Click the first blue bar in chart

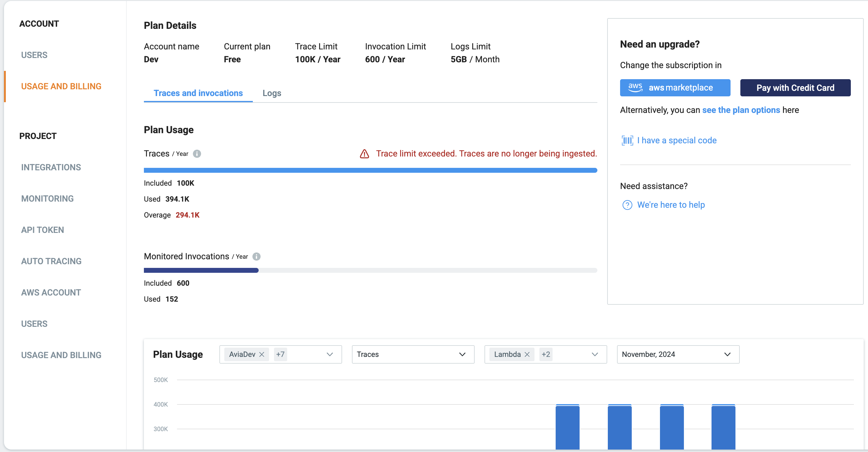[x=567, y=427]
